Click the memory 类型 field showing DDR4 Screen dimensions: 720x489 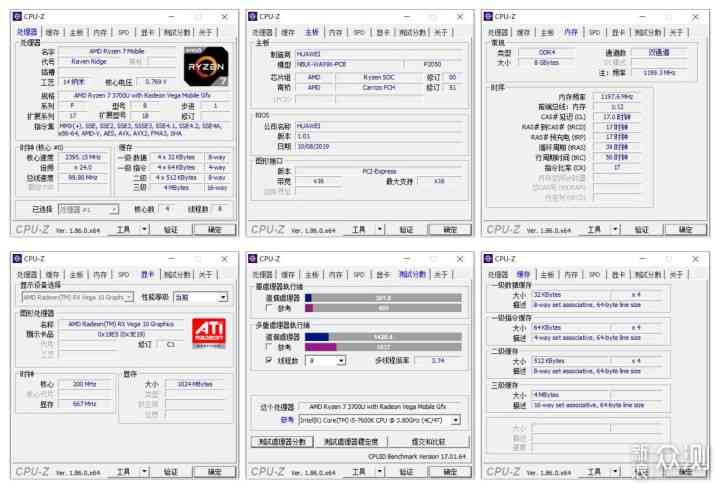[546, 52]
